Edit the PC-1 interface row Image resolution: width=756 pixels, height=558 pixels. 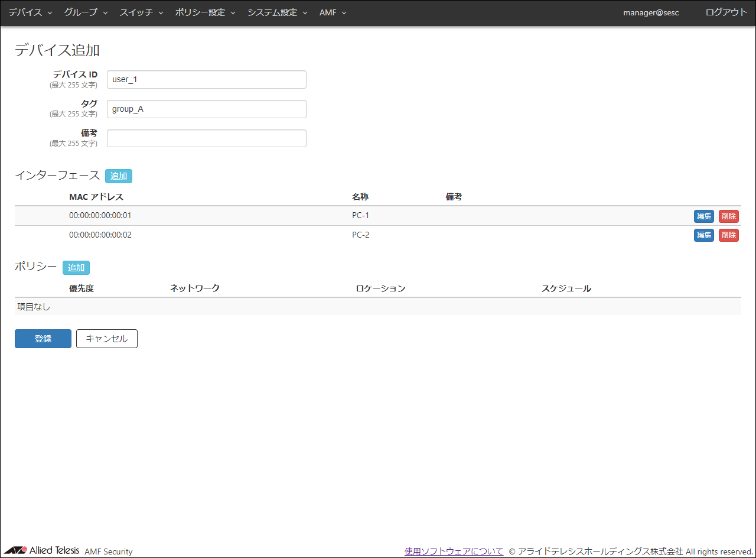pyautogui.click(x=703, y=216)
